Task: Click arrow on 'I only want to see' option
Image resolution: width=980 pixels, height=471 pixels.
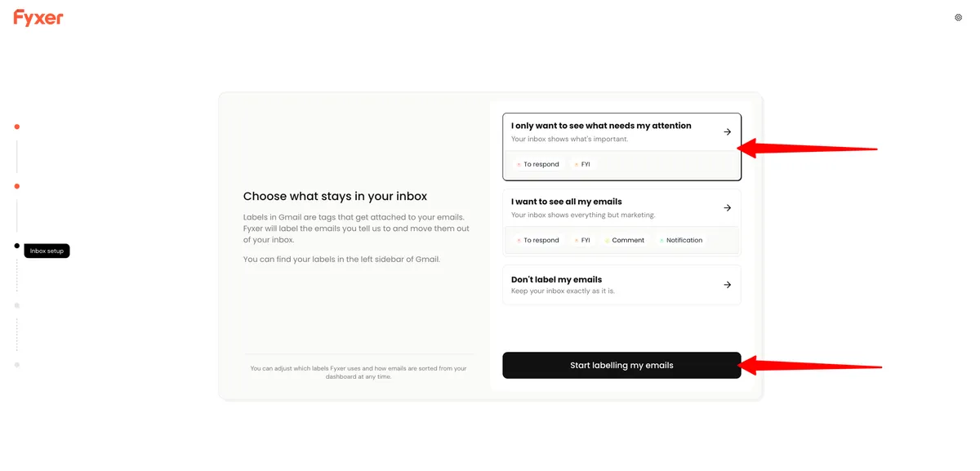Action: [x=727, y=131]
